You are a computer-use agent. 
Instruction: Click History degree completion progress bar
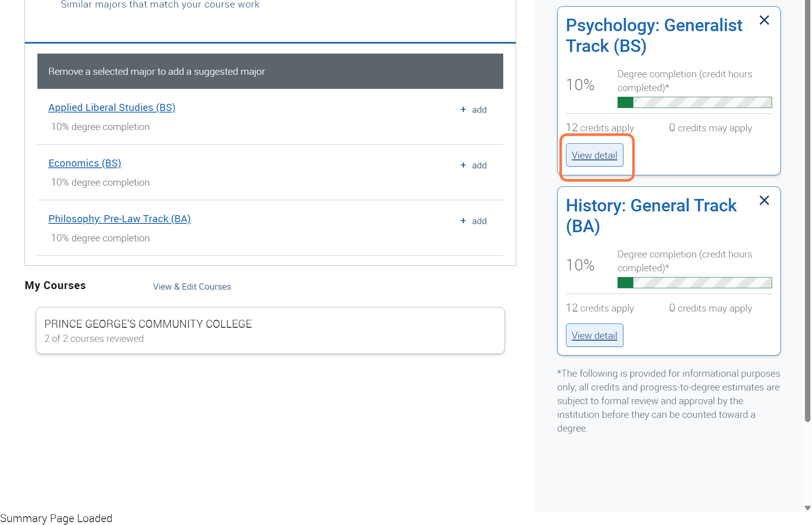click(x=694, y=282)
